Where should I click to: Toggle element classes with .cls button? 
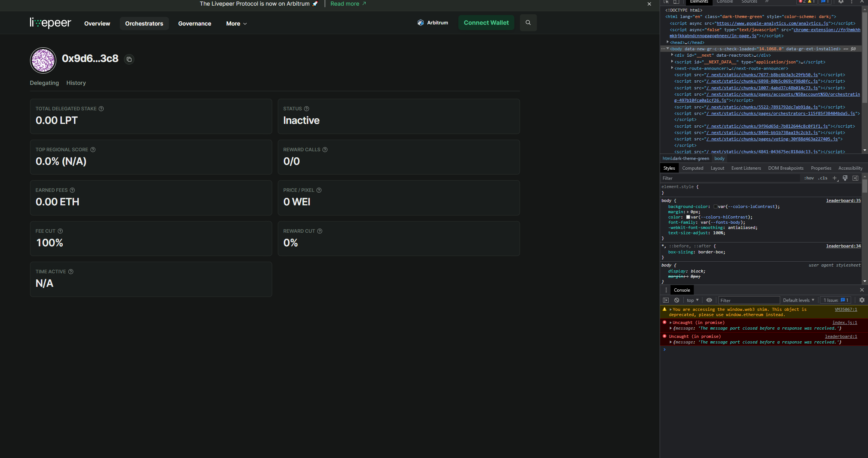(823, 178)
